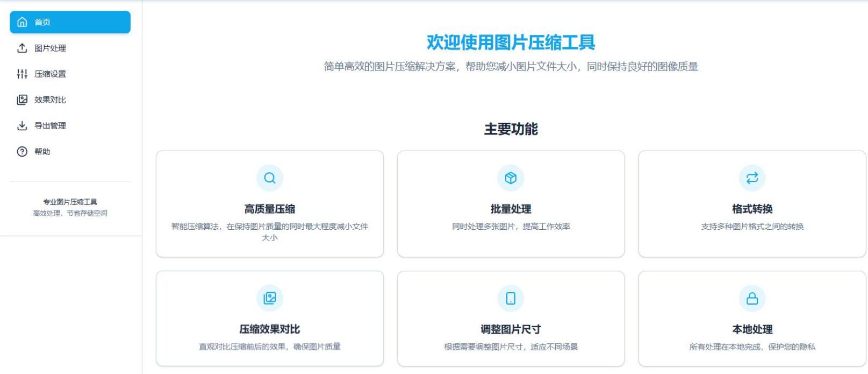Click the images icon beside 效果对比
Screen dimensions: 868x374
(x=22, y=100)
